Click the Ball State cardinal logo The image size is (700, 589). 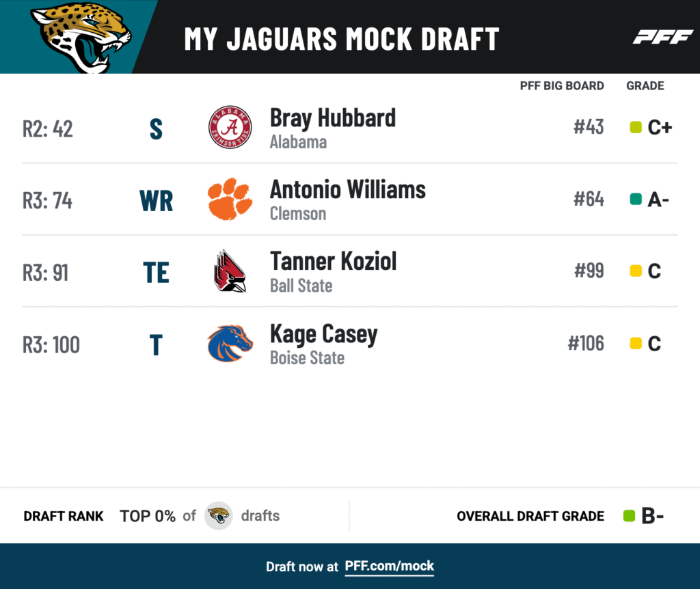tap(230, 271)
